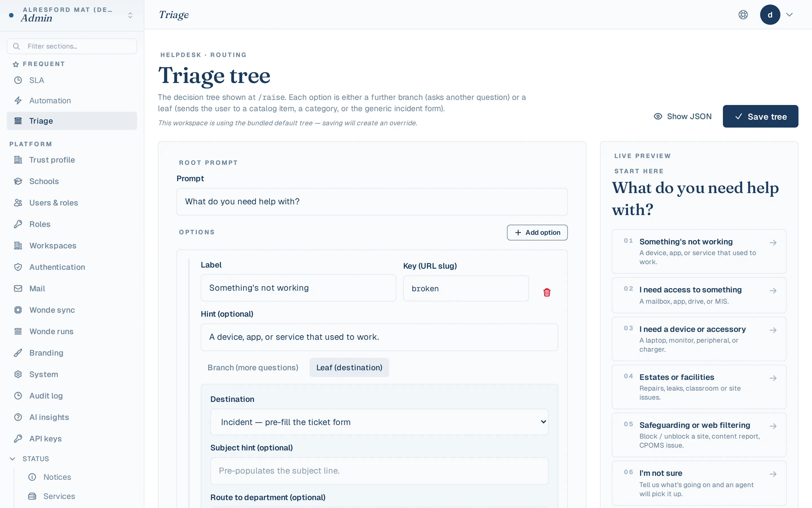Click the System gear icon
This screenshot has height=508, width=812.
pos(18,374)
